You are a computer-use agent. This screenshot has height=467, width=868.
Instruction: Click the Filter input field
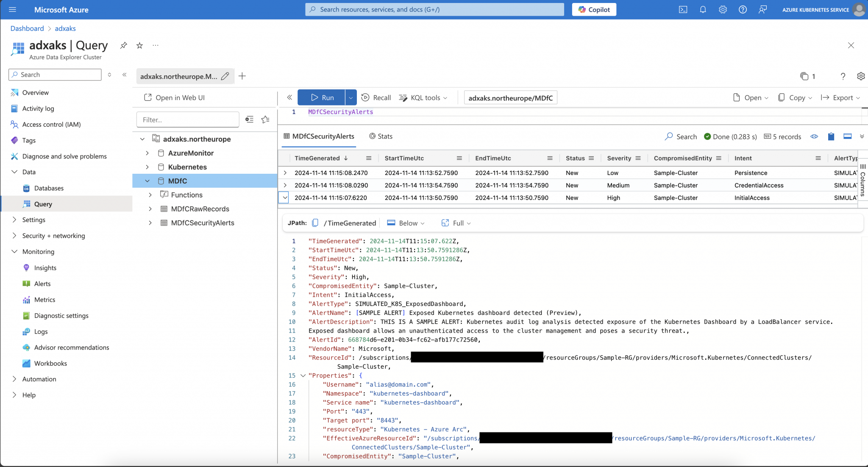click(x=187, y=120)
